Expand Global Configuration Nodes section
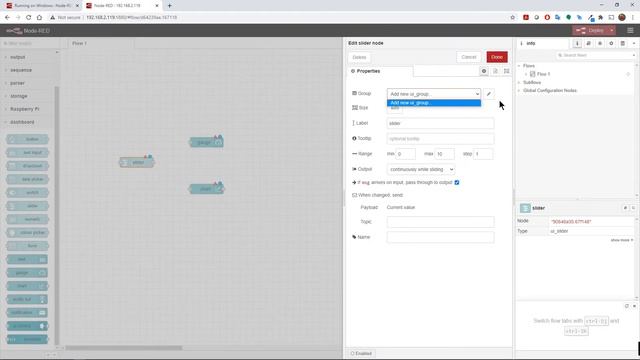640x360 pixels. pos(520,91)
